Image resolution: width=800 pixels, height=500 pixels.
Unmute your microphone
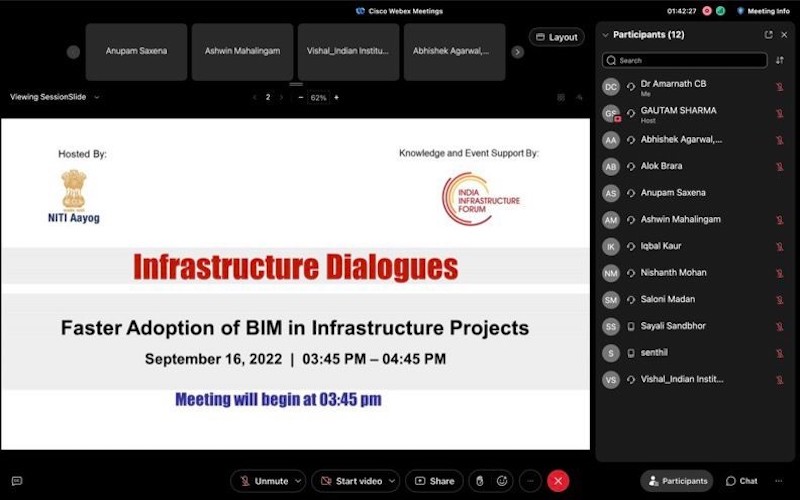pos(263,481)
